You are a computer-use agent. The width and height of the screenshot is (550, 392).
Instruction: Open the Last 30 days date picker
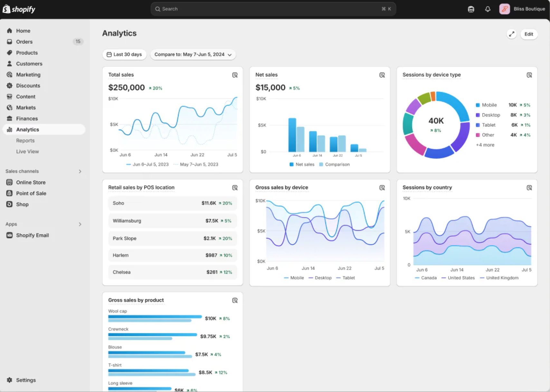[x=124, y=54]
